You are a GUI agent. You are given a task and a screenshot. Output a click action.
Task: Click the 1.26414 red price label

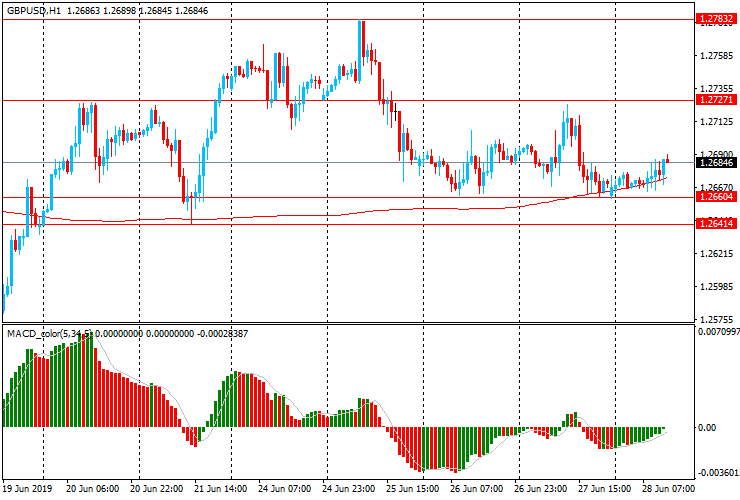click(x=716, y=224)
